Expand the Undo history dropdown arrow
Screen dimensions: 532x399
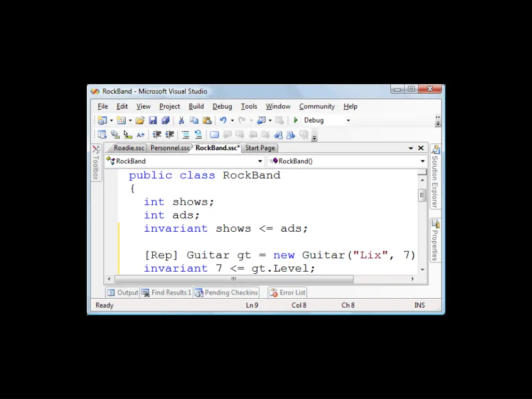pos(232,121)
